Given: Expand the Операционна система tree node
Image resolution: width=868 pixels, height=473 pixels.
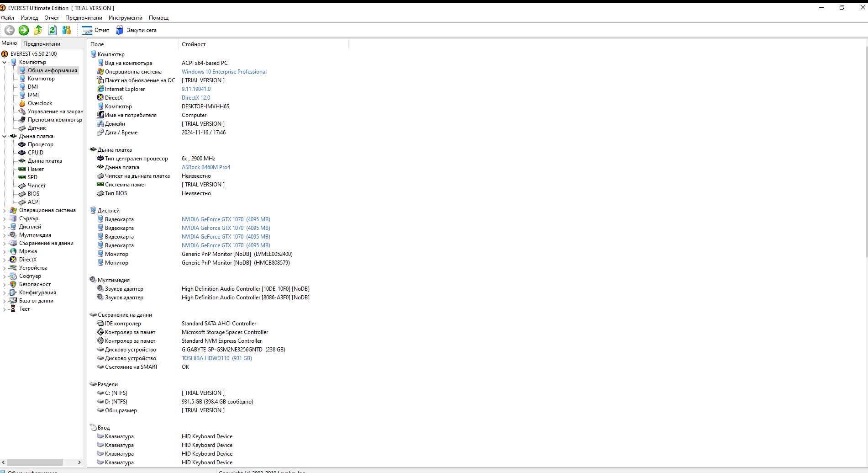Looking at the screenshot, I should [x=5, y=210].
